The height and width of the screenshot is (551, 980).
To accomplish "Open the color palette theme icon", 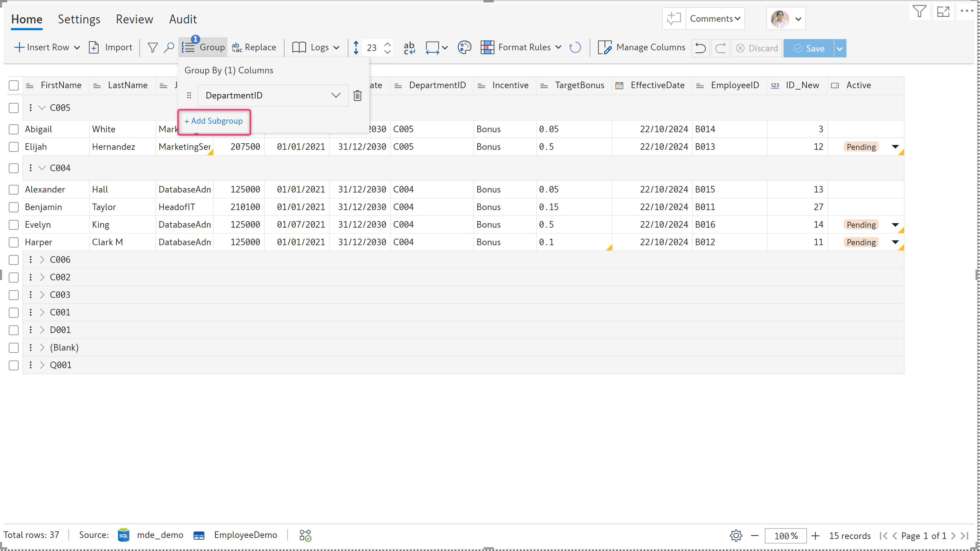I will click(x=464, y=48).
